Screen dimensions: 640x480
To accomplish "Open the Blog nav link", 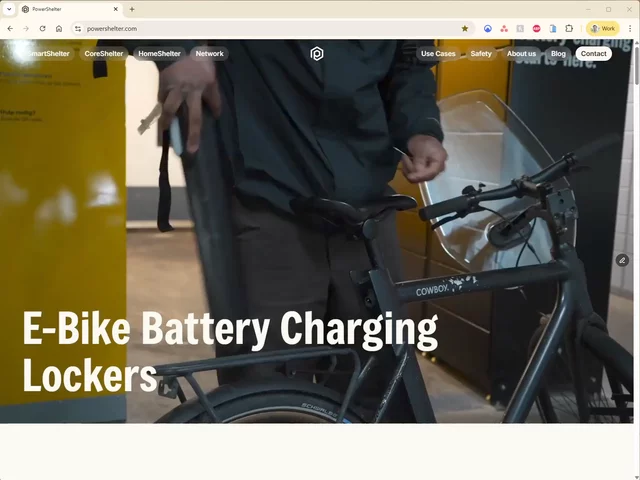I will pyautogui.click(x=558, y=53).
